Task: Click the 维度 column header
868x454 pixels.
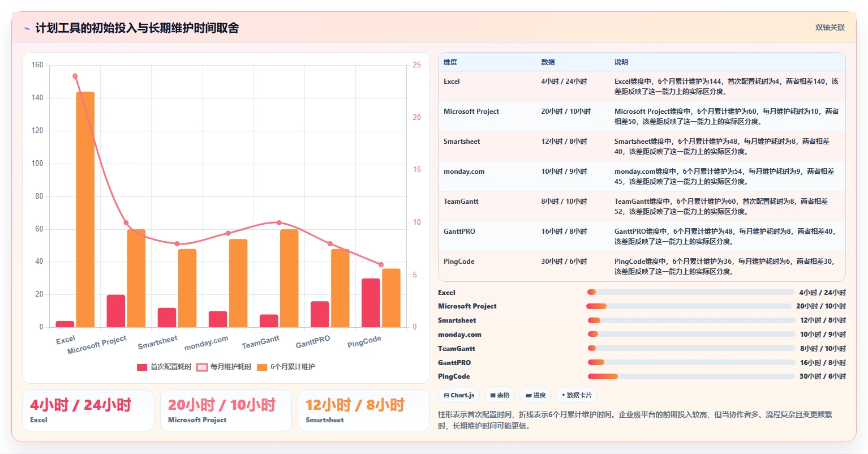Action: (450, 62)
